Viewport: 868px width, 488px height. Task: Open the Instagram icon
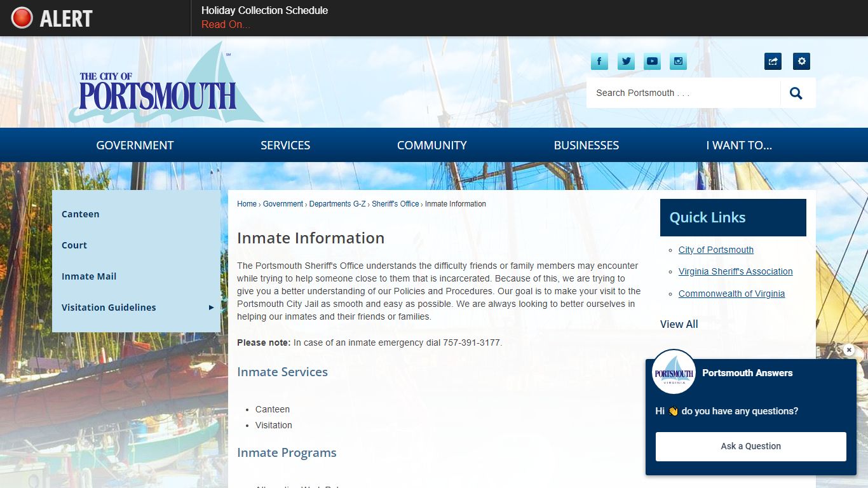(677, 61)
